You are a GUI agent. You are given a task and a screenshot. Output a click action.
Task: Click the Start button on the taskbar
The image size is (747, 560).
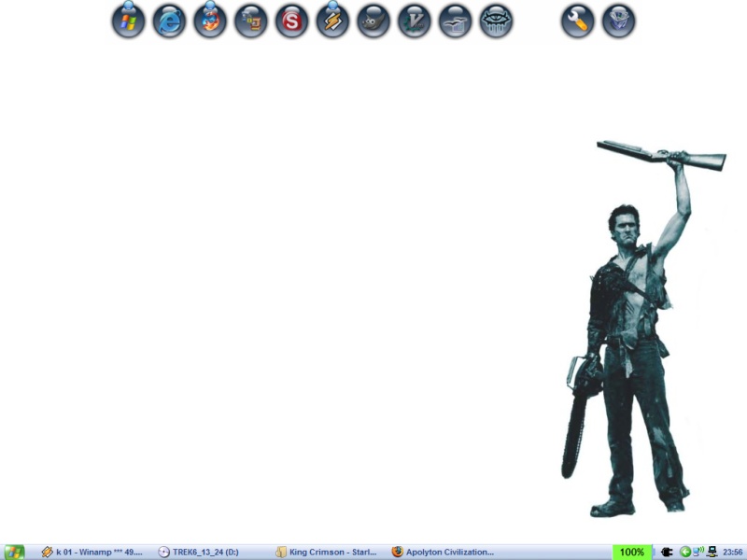pos(14,552)
